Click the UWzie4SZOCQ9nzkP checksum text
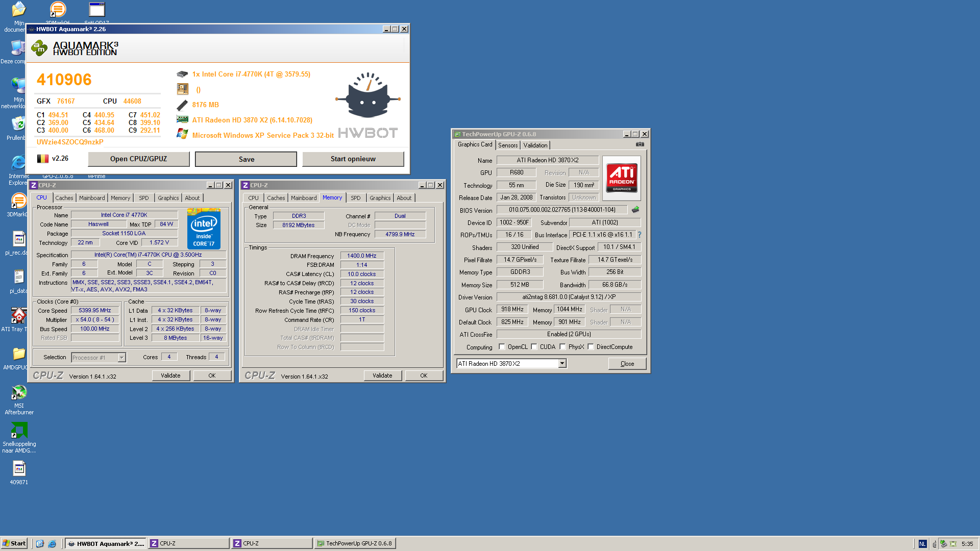This screenshot has width=980, height=551. pyautogui.click(x=70, y=142)
